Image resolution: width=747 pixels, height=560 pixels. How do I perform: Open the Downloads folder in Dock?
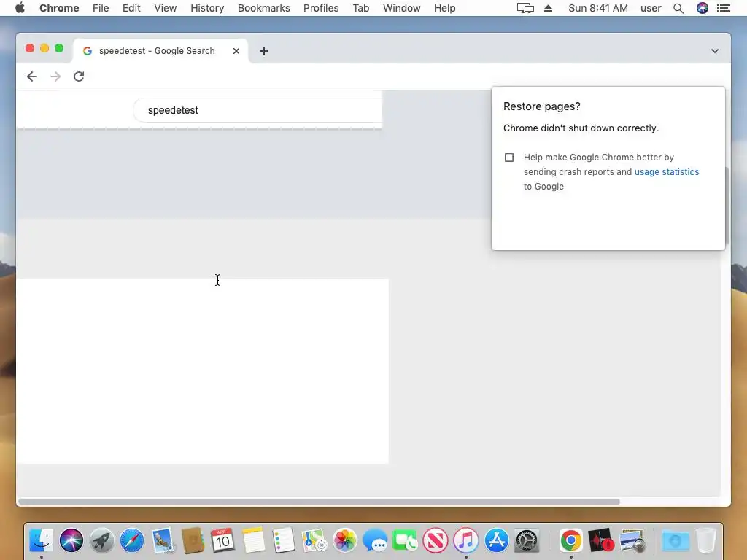(x=676, y=540)
